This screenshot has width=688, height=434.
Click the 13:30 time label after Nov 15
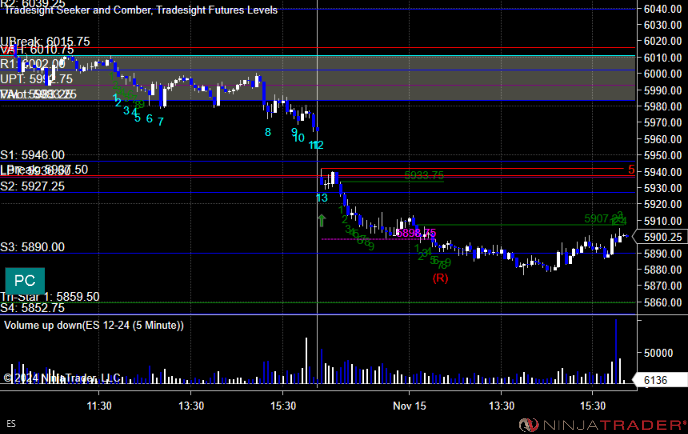[x=502, y=406]
